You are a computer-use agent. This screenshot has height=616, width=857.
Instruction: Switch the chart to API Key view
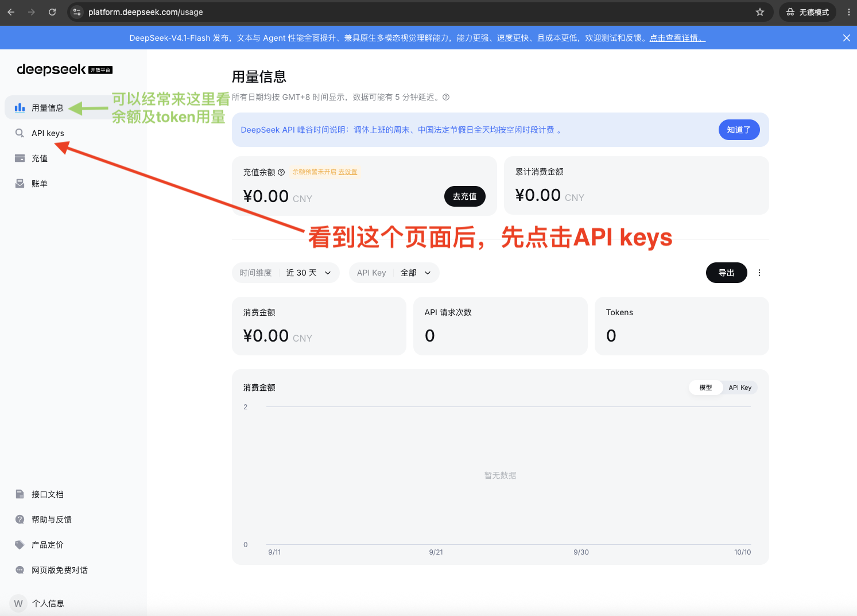coord(740,388)
